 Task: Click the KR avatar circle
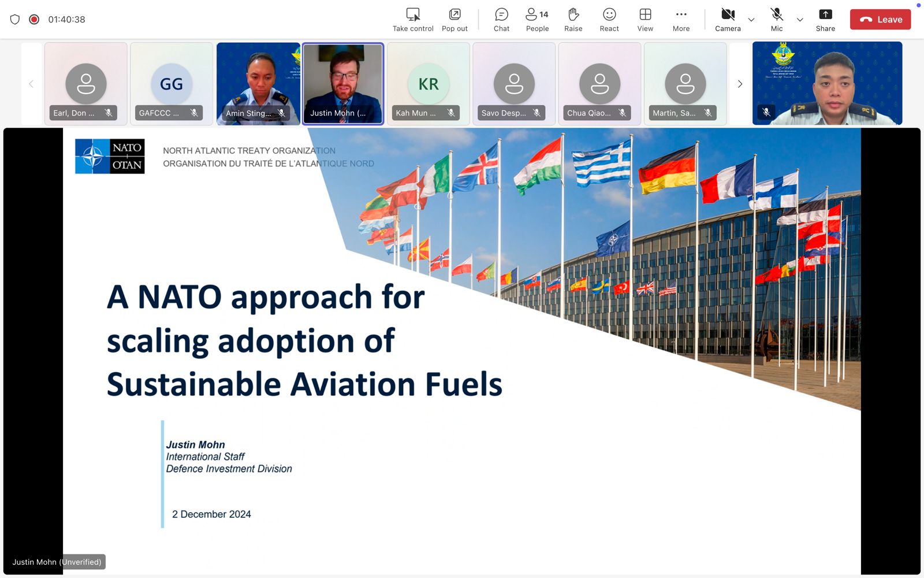429,84
